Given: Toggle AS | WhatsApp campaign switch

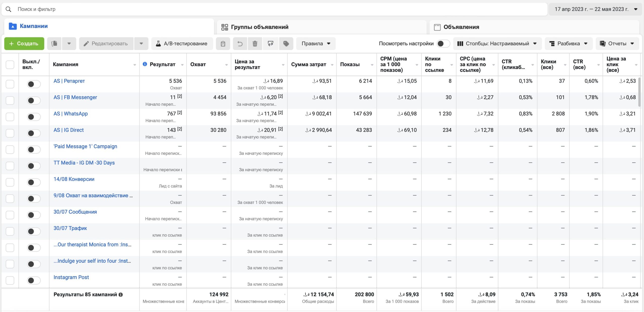Looking at the screenshot, I should point(34,117).
